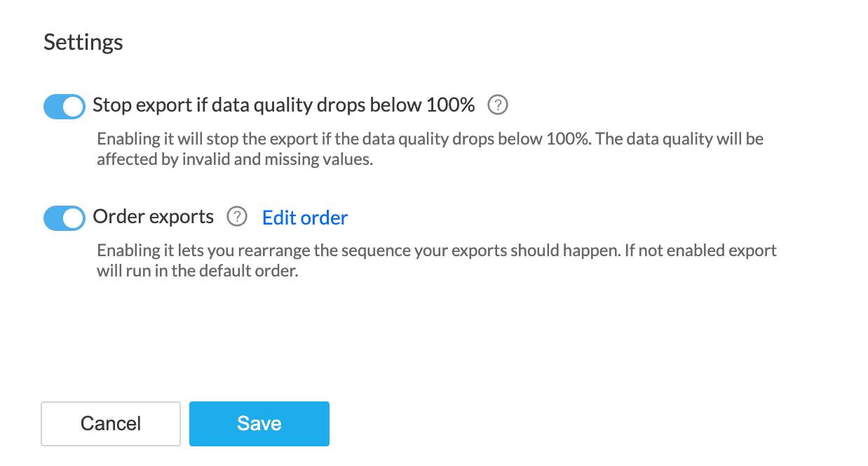
Task: Click the Order exports label text
Action: pos(154,217)
